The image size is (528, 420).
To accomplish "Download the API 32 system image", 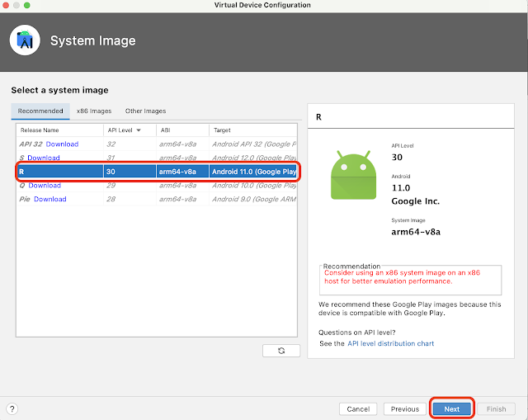I will pyautogui.click(x=62, y=144).
